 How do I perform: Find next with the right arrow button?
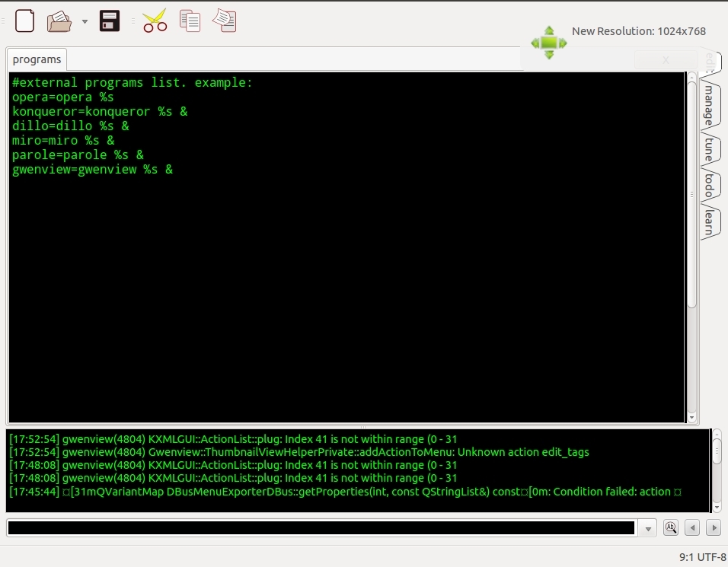[x=714, y=527]
